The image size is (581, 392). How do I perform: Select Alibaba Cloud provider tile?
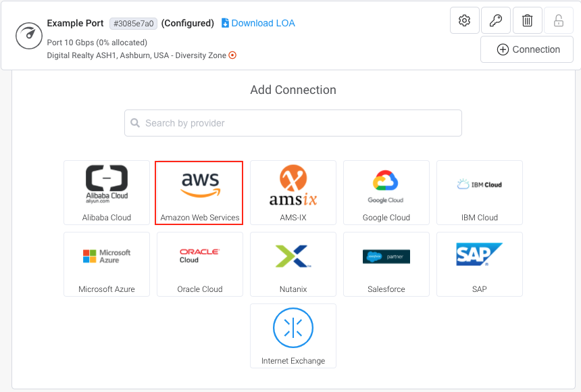[x=107, y=193]
